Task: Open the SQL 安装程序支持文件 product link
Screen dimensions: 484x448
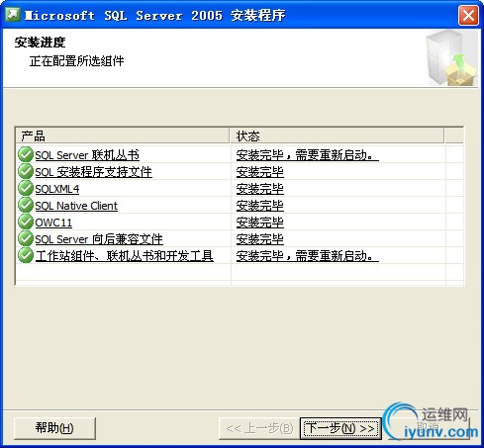Action: pyautogui.click(x=94, y=172)
